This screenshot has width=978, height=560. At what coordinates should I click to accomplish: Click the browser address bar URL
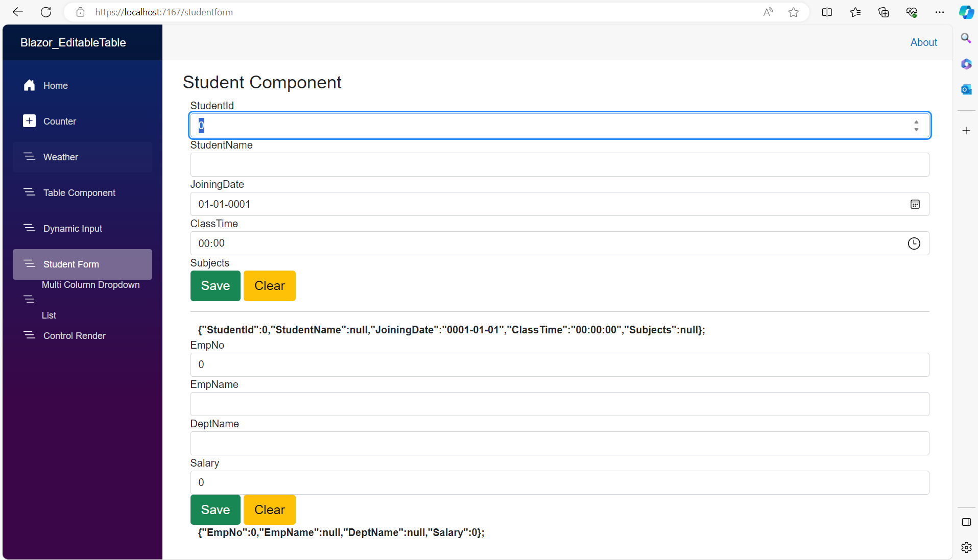[x=164, y=12]
